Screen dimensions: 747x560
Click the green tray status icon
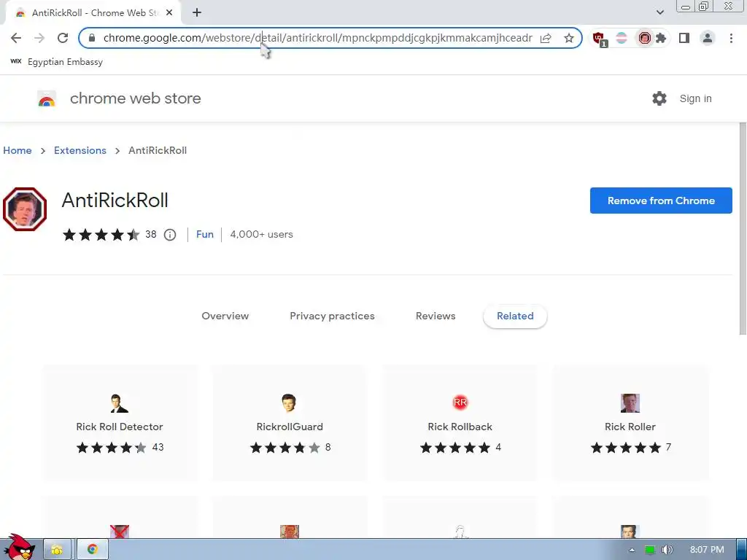[x=650, y=550]
